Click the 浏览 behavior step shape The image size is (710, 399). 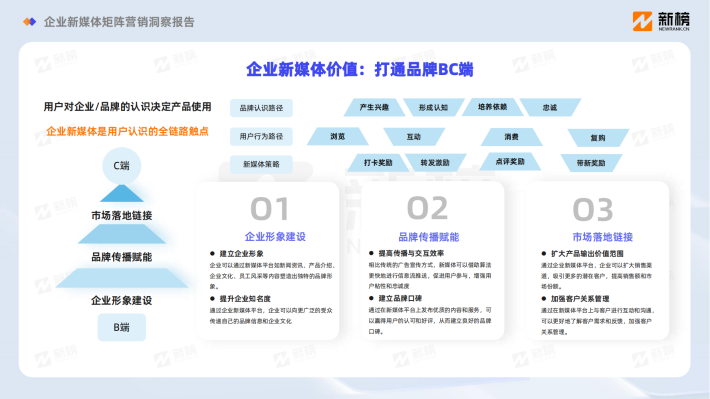pos(337,136)
